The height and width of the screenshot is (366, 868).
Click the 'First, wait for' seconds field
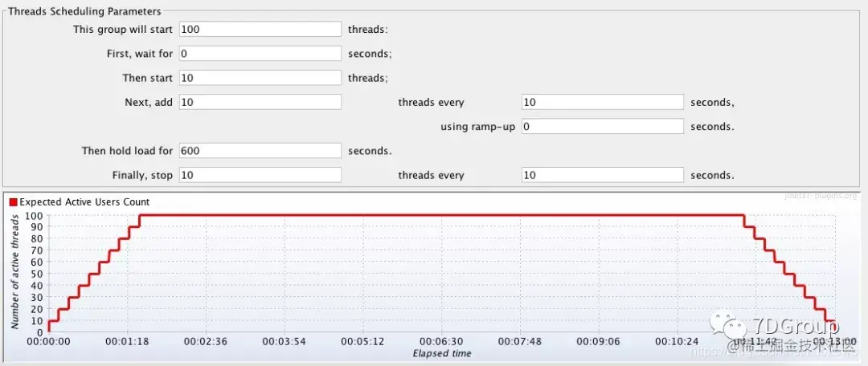(260, 54)
